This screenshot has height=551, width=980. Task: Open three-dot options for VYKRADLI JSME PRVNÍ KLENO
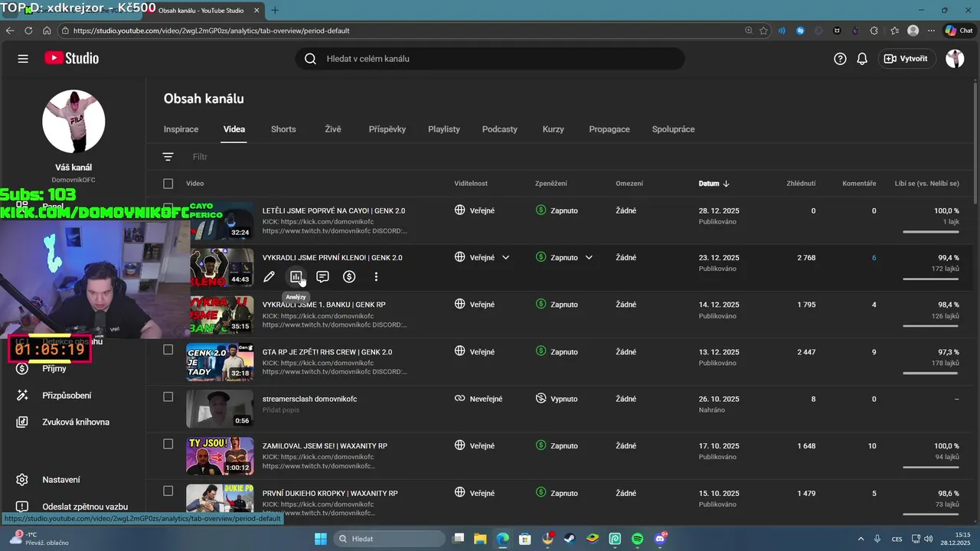[376, 277]
